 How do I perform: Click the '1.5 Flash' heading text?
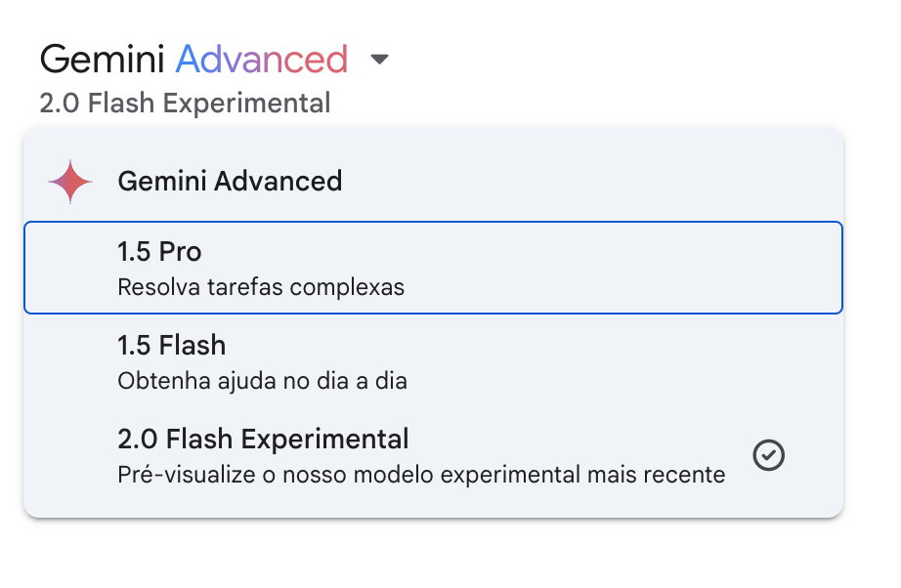coord(171,346)
